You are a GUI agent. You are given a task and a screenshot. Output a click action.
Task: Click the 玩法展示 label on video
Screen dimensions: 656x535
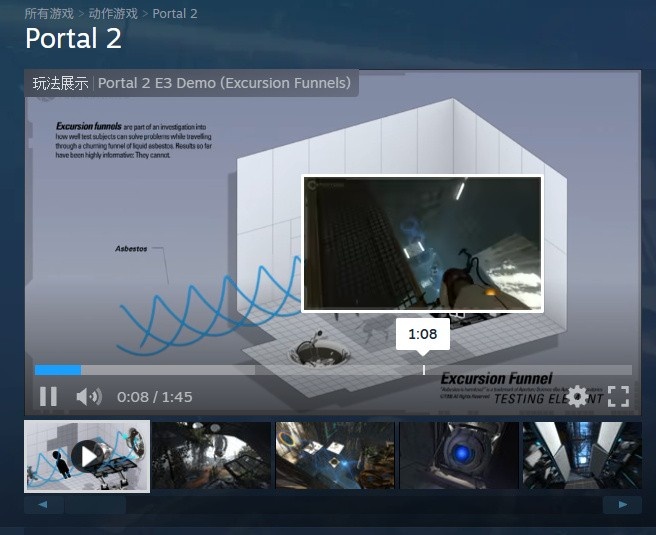click(60, 83)
